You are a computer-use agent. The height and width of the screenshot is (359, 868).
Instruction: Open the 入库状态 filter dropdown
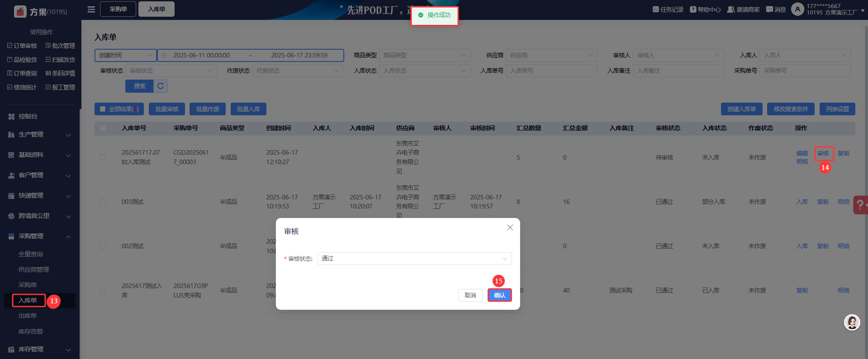[425, 71]
